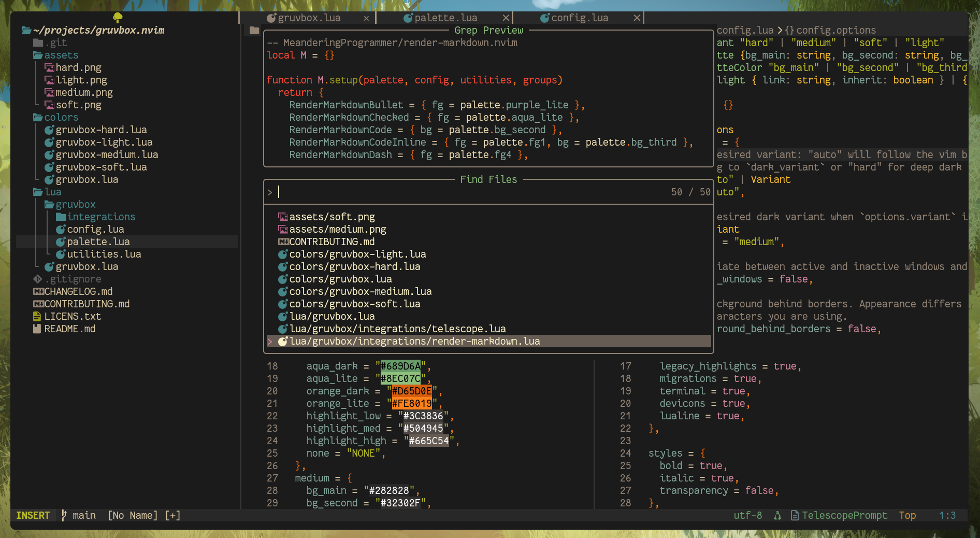This screenshot has width=980, height=538.
Task: Click the 50 / 50 results counter
Action: pyautogui.click(x=691, y=192)
